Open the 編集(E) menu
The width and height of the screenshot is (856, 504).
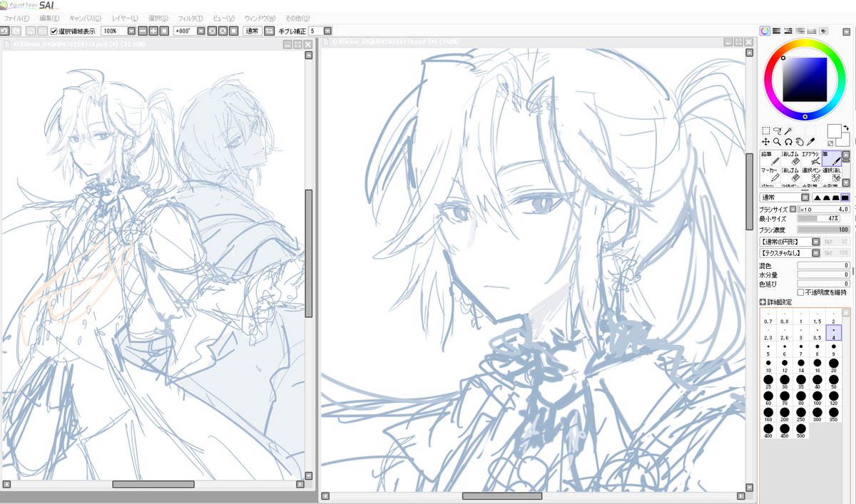[49, 17]
